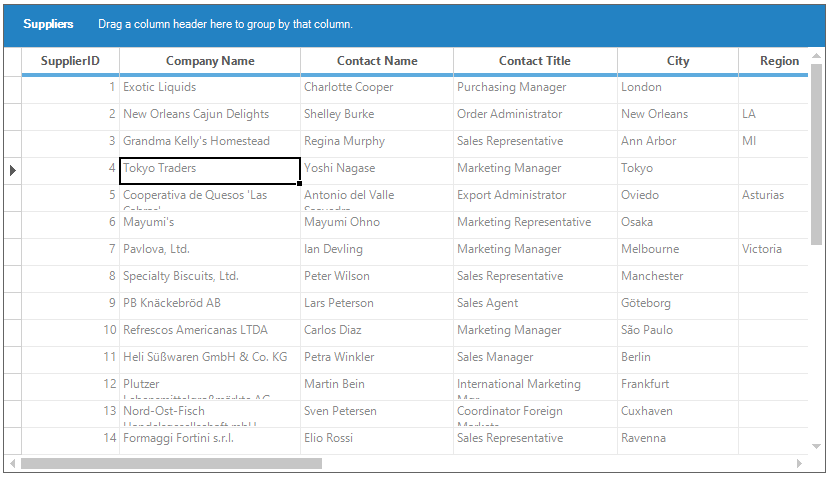This screenshot has height=477, width=829.
Task: Click the Oviedo city cell
Action: point(678,198)
